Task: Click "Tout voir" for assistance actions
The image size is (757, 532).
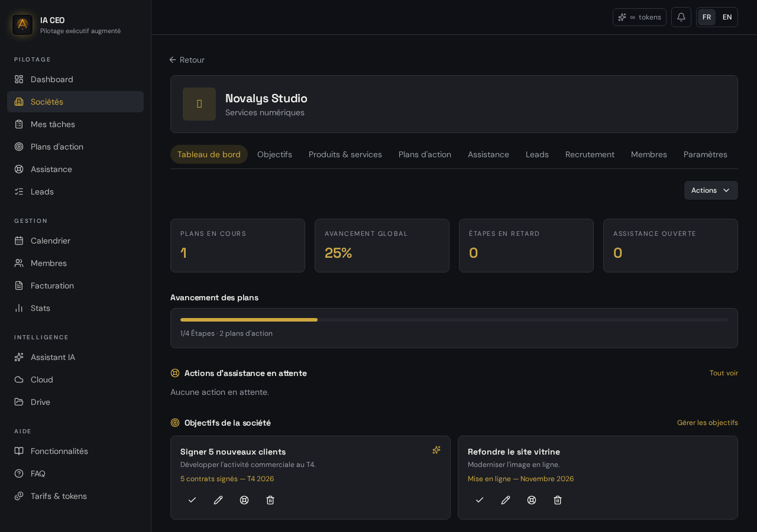Action: [724, 373]
